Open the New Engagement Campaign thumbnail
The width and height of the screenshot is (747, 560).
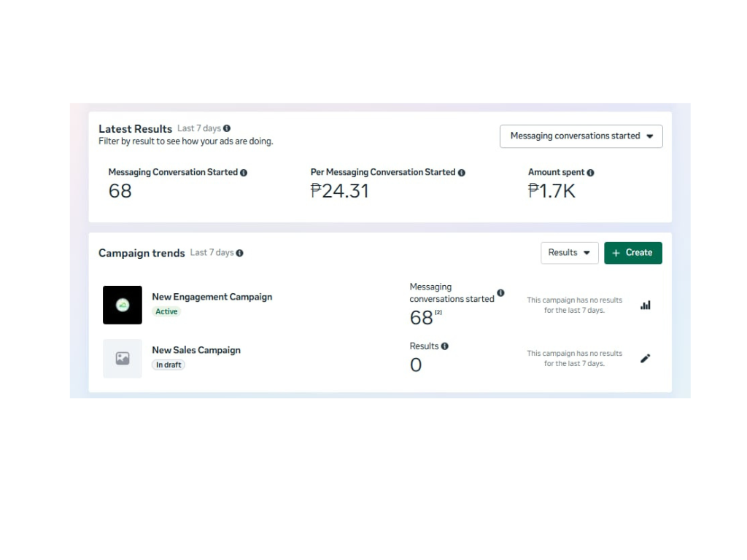(123, 305)
